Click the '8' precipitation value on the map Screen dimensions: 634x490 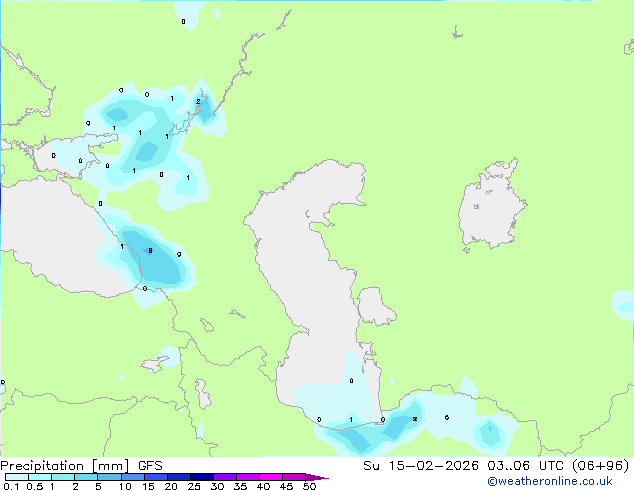[150, 251]
